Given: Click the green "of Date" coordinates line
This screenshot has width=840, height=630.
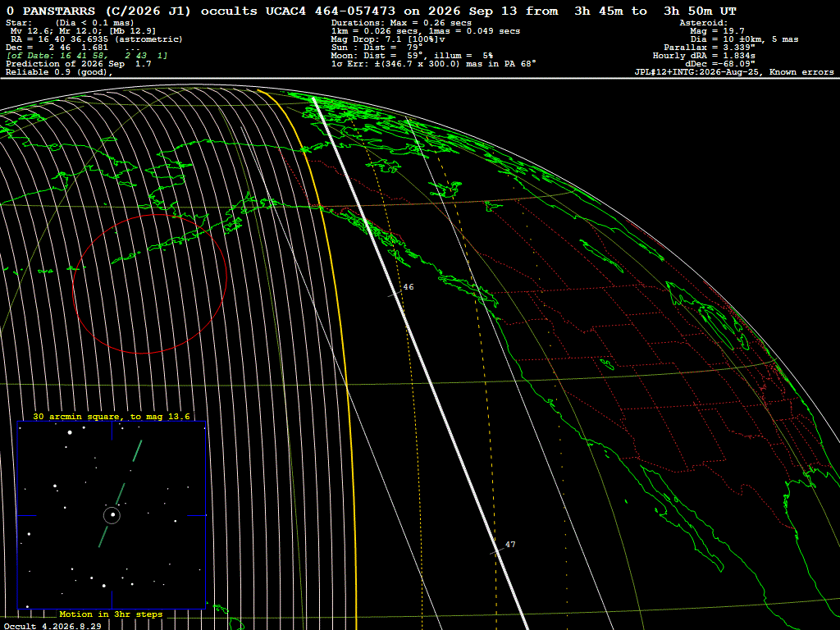Looking at the screenshot, I should pos(87,56).
